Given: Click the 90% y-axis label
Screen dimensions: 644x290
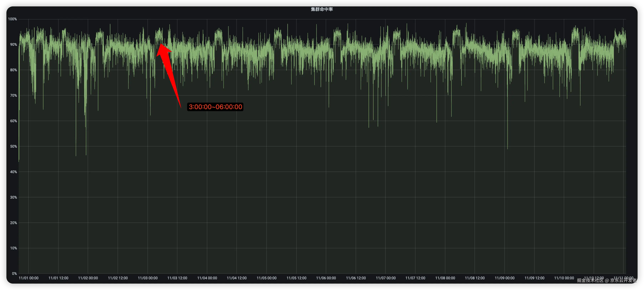Looking at the screenshot, I should pyautogui.click(x=14, y=45).
